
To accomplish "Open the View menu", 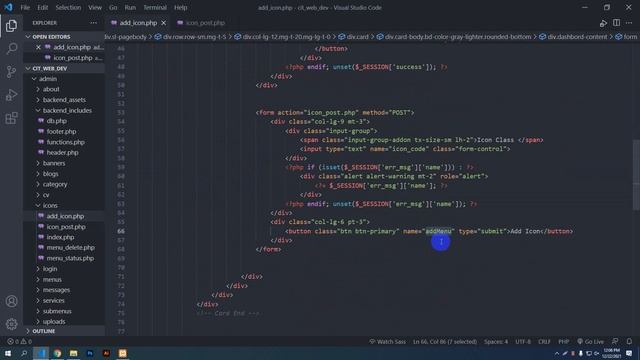I will click(x=95, y=7).
